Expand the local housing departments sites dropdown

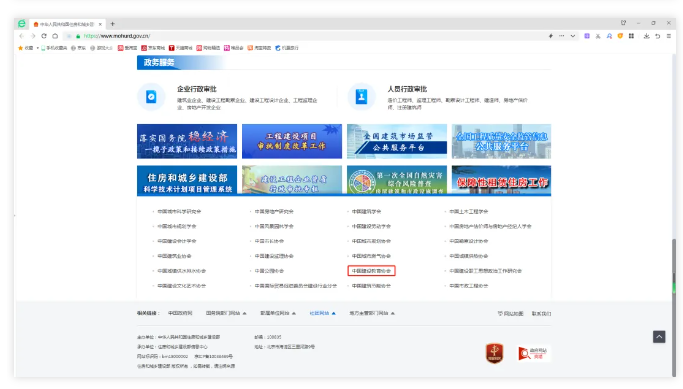pyautogui.click(x=372, y=313)
